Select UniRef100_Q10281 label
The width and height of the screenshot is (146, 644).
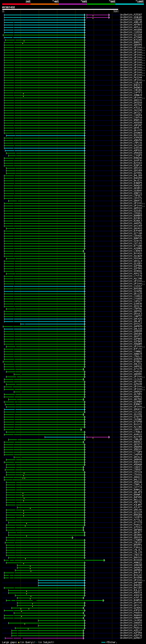coord(131,414)
